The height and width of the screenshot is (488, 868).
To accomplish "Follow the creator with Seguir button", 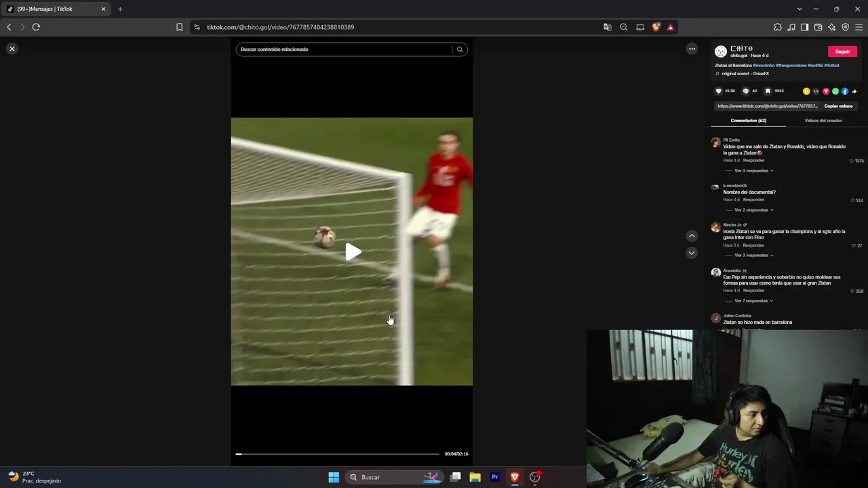I will (842, 52).
